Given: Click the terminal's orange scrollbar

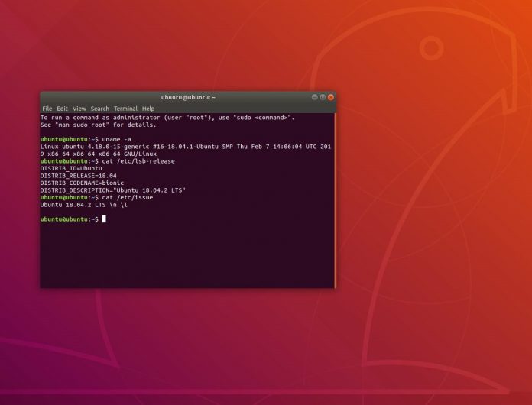Looking at the screenshot, I should coord(336,200).
